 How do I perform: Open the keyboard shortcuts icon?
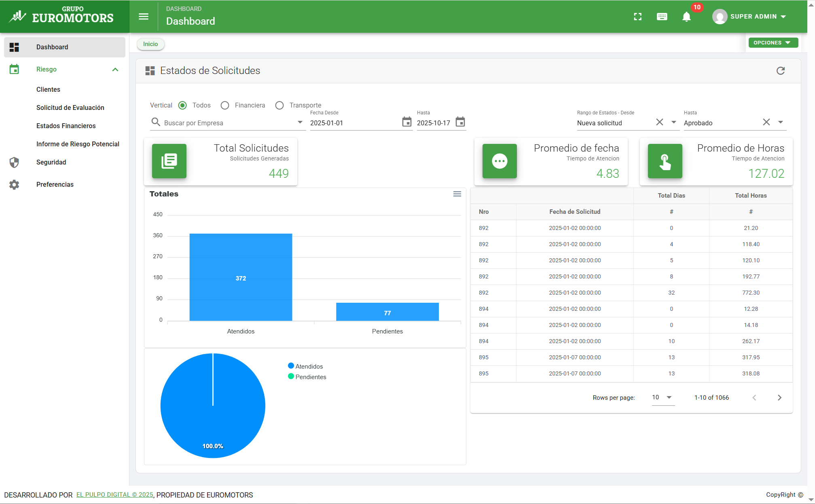(x=662, y=17)
